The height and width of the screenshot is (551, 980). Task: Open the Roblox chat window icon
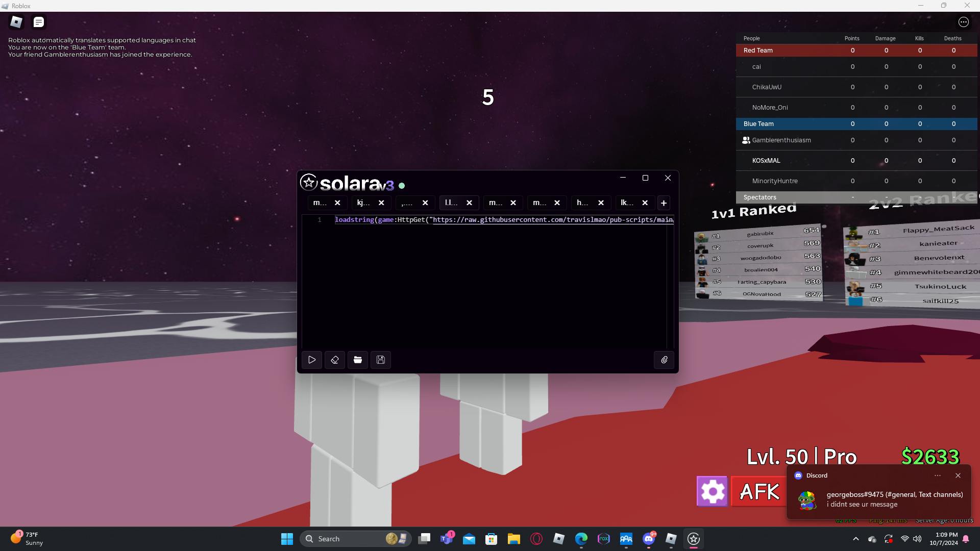tap(39, 22)
